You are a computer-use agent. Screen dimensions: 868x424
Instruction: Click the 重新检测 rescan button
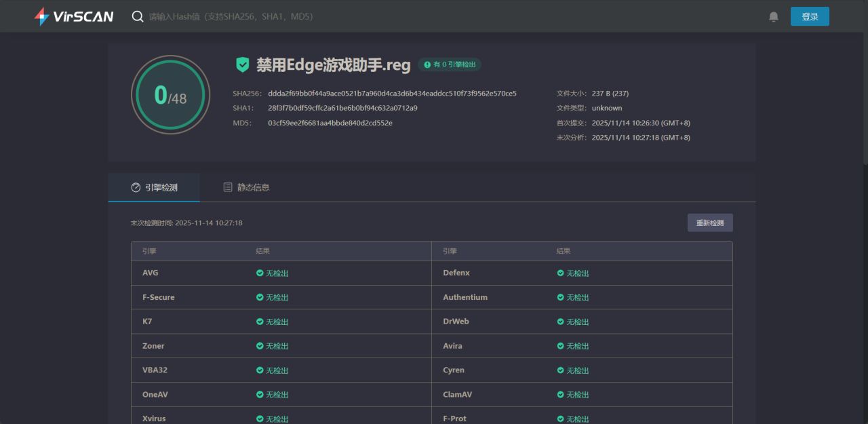coord(710,223)
